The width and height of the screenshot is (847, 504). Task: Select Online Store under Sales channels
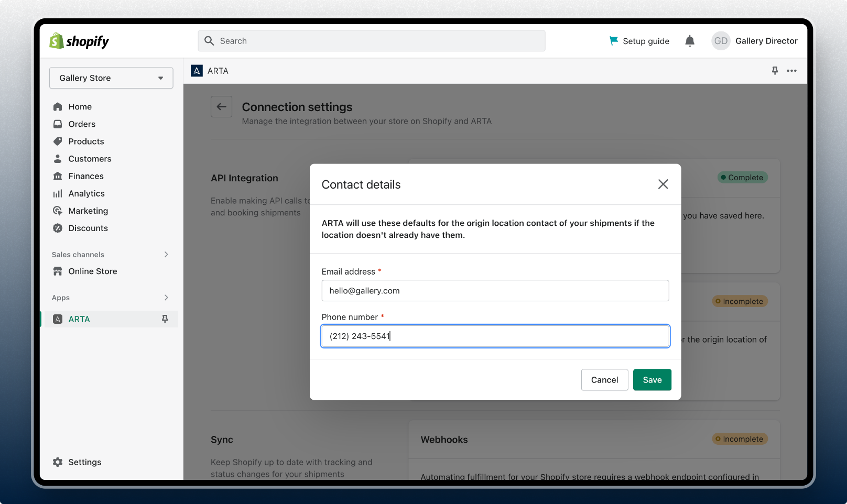tap(92, 271)
